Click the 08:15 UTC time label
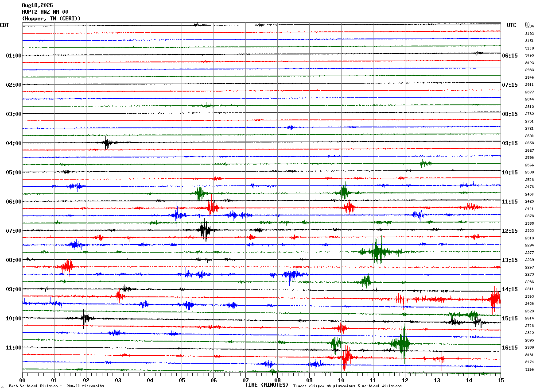 click(510, 114)
